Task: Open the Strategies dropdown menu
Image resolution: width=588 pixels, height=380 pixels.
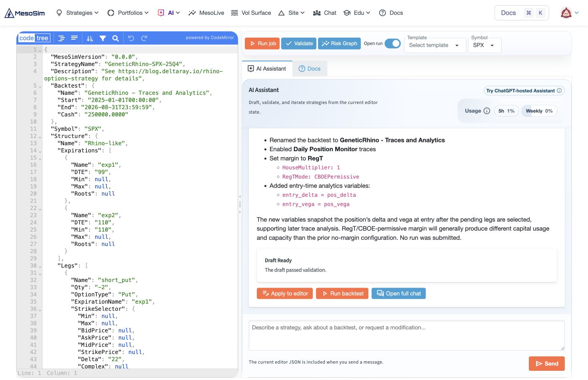Action: [78, 13]
